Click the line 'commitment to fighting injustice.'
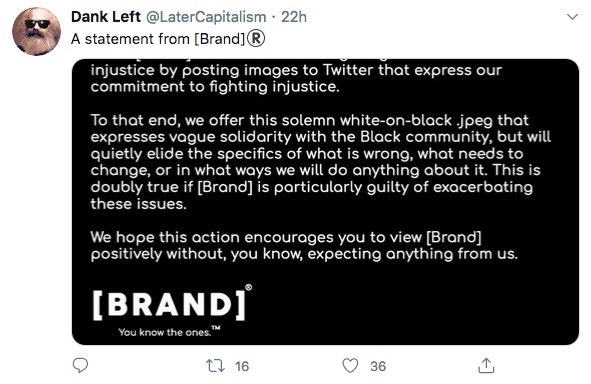 point(215,87)
